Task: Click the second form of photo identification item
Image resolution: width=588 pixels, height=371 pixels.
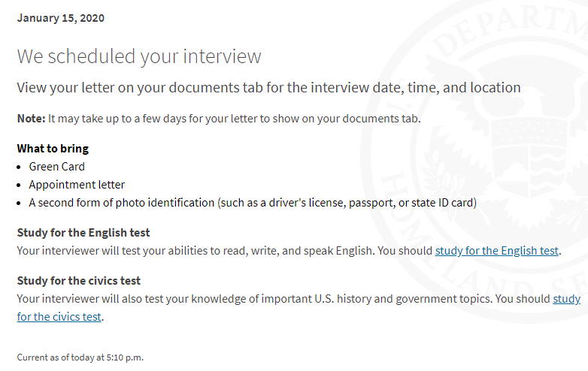Action: (x=253, y=203)
